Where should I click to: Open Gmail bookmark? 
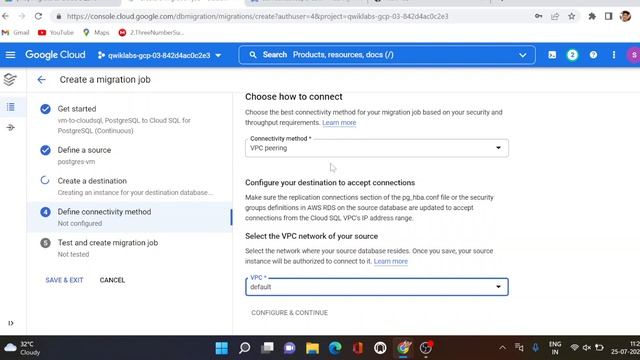tap(16, 32)
